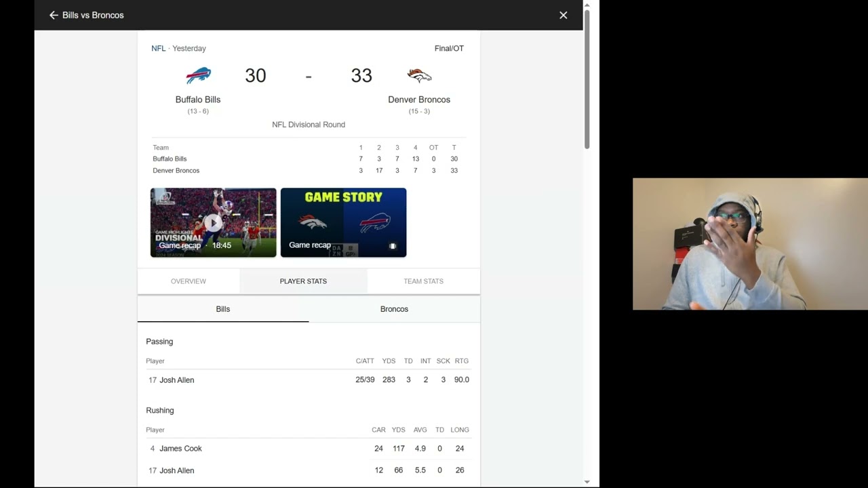
Task: Switch to the Team Stats tab
Action: pyautogui.click(x=424, y=281)
